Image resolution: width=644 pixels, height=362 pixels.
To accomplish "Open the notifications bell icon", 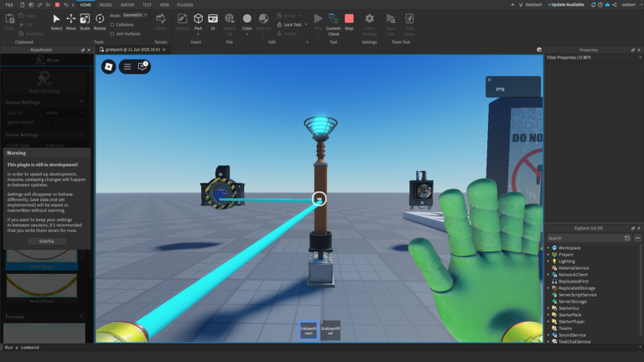I will (593, 4).
